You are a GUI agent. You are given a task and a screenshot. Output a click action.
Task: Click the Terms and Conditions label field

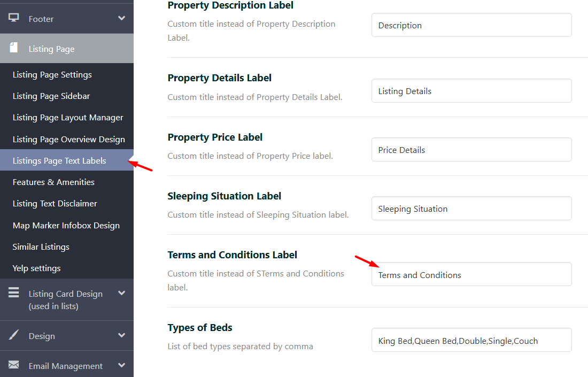[x=471, y=275]
